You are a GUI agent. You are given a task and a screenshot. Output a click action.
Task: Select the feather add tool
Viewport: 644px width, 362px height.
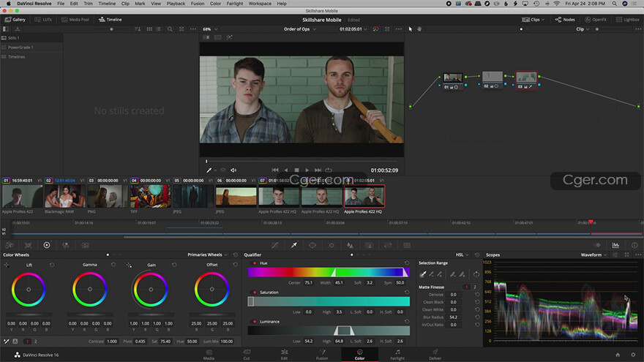[462, 274]
